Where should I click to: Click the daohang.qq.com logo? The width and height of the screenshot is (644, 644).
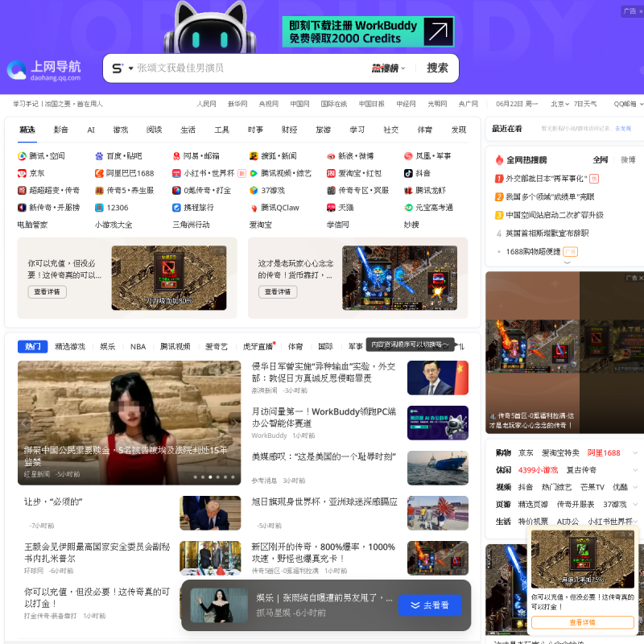coord(44,70)
